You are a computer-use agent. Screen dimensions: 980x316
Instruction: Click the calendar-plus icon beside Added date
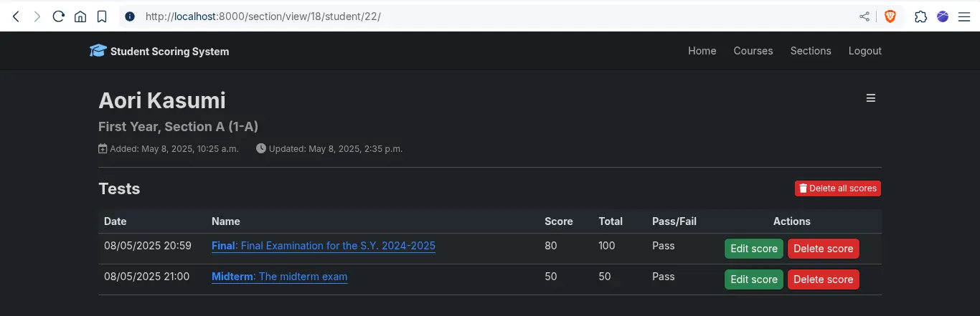coord(103,149)
